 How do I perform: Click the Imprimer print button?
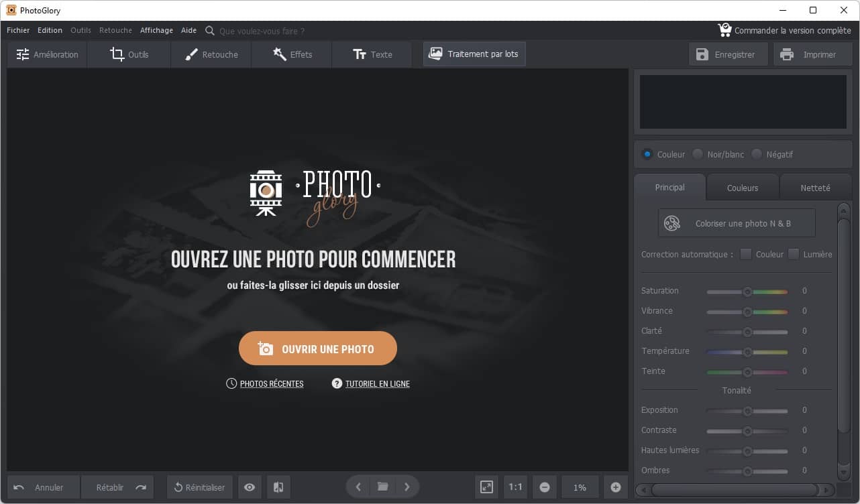coord(812,54)
